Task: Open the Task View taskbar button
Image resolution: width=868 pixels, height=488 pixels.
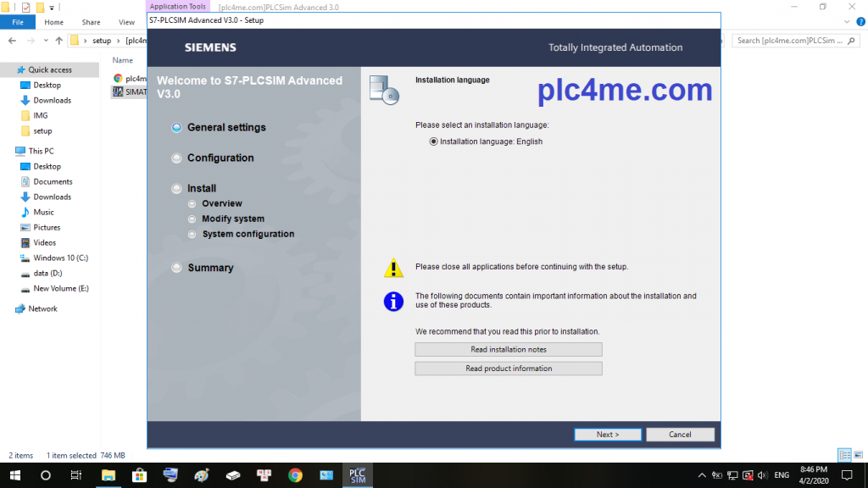Action: tap(76, 475)
